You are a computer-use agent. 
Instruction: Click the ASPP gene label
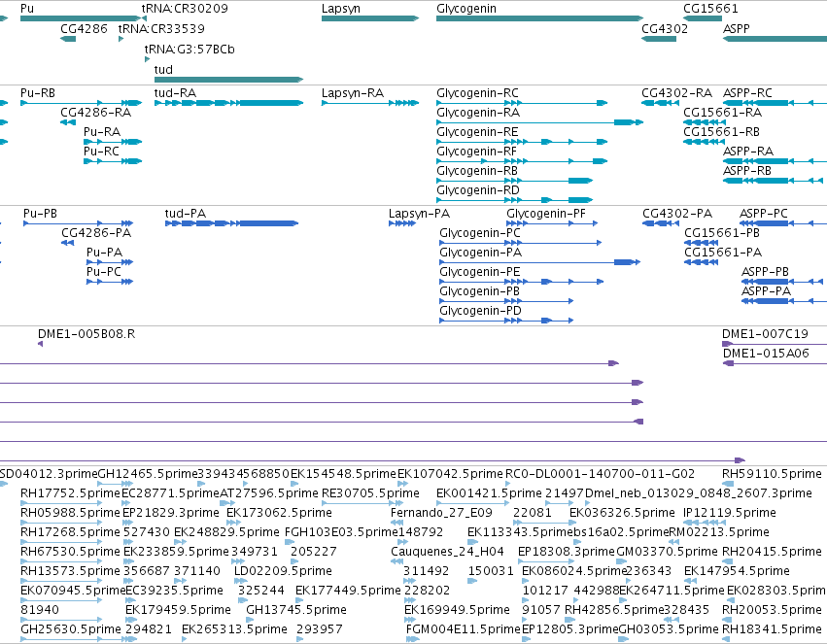pyautogui.click(x=737, y=28)
